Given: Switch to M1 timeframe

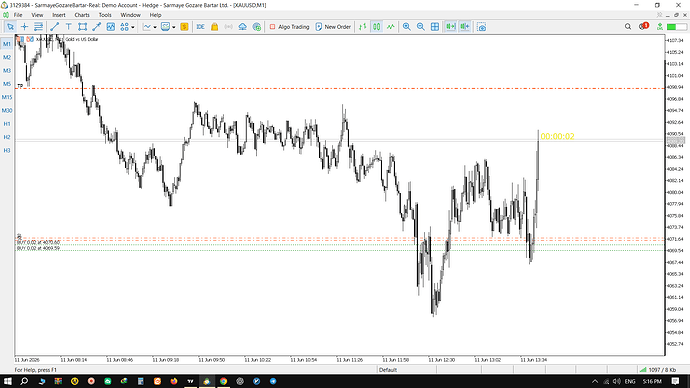Looking at the screenshot, I should (x=7, y=44).
